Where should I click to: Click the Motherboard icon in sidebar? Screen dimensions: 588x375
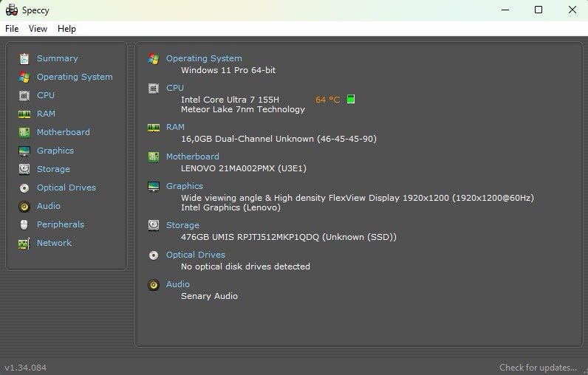[x=24, y=132]
